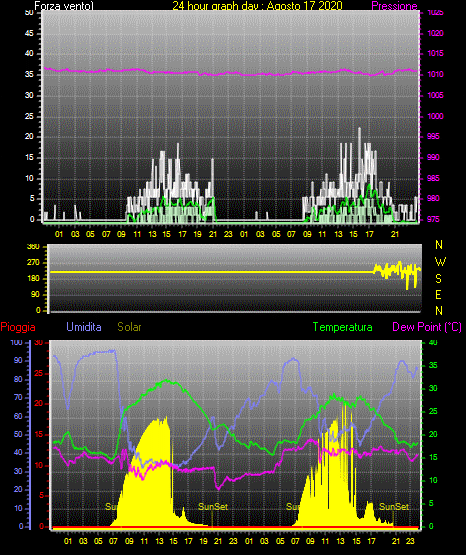Select the olive 'Solar' legend label
The image size is (466, 555).
click(x=129, y=327)
